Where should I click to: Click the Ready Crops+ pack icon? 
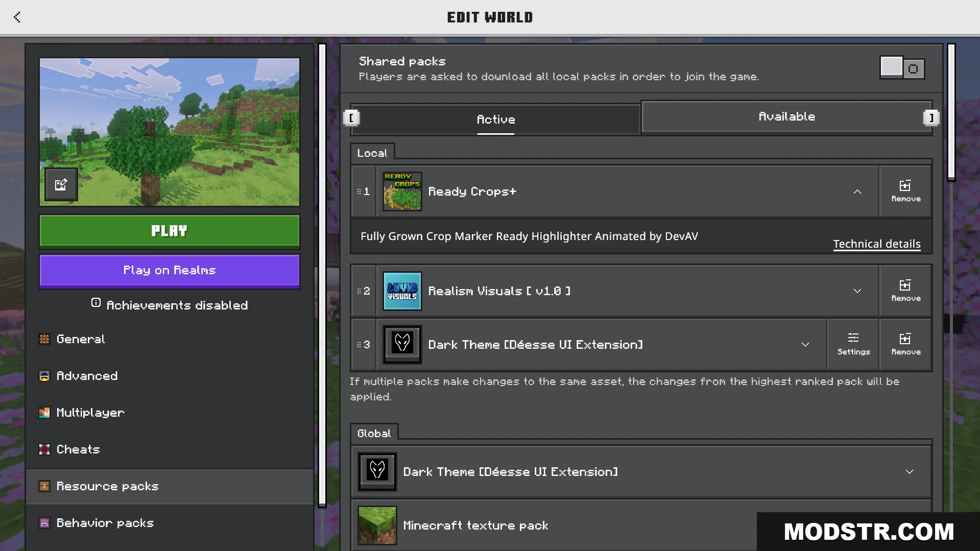point(402,191)
